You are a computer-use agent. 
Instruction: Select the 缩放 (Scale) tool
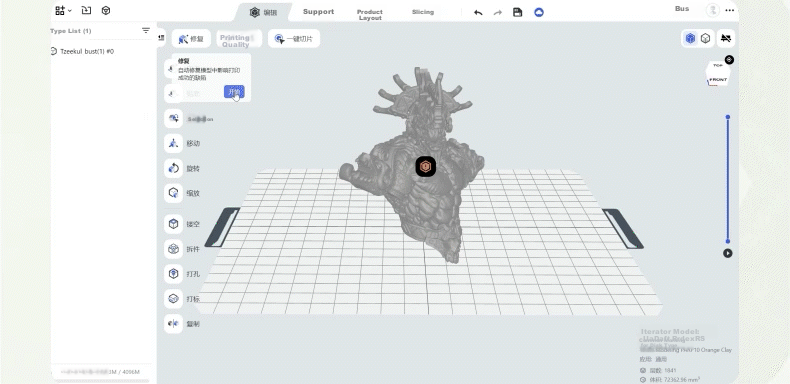pyautogui.click(x=173, y=193)
